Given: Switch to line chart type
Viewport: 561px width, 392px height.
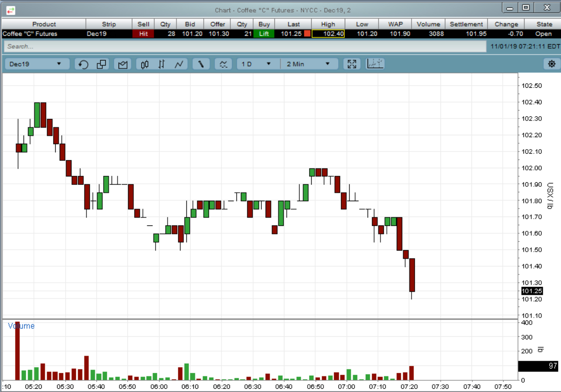Looking at the screenshot, I should (x=179, y=64).
